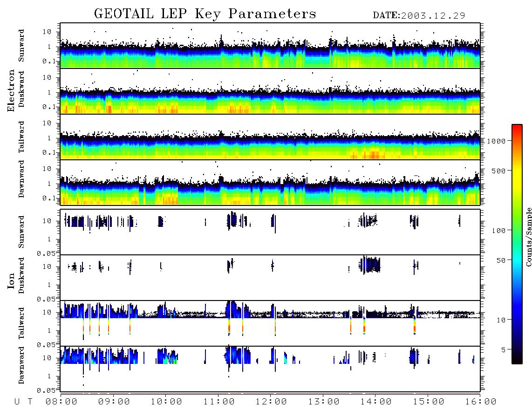Select the "100" colorbar tick label
The image size is (532, 410).
498,231
